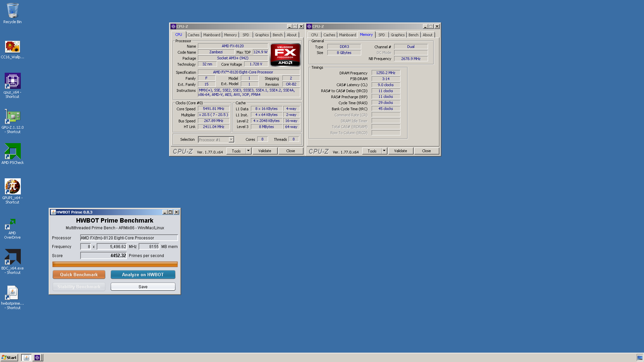This screenshot has width=644, height=362.
Task: Open the CC16_Wallp... flower image icon
Action: 12,47
